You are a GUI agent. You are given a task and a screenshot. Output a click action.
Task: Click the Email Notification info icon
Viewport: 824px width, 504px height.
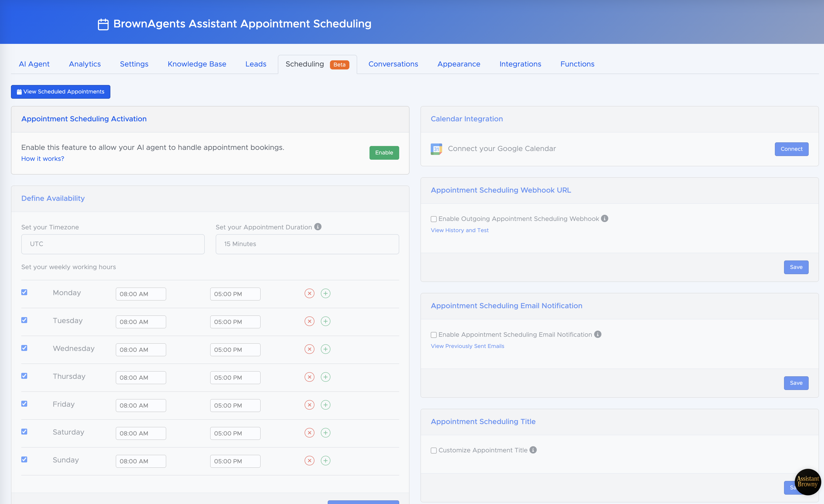pyautogui.click(x=598, y=334)
